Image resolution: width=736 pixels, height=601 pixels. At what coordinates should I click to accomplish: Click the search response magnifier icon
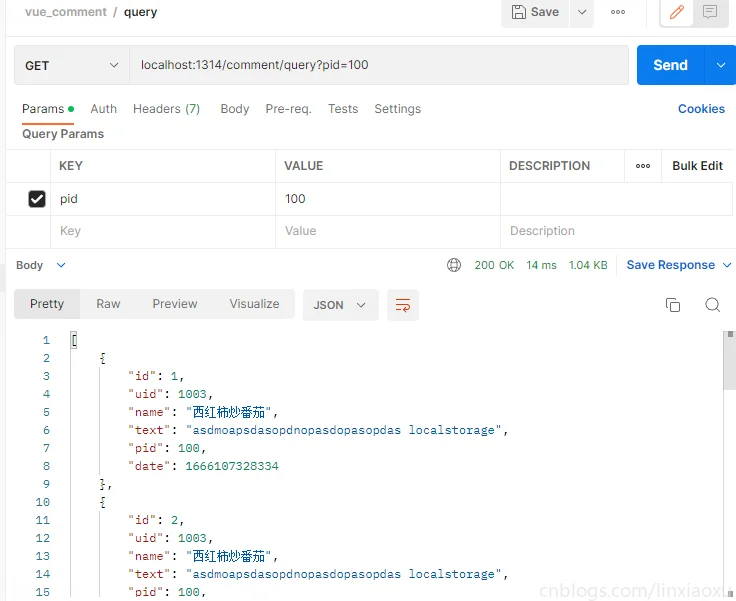(x=712, y=305)
